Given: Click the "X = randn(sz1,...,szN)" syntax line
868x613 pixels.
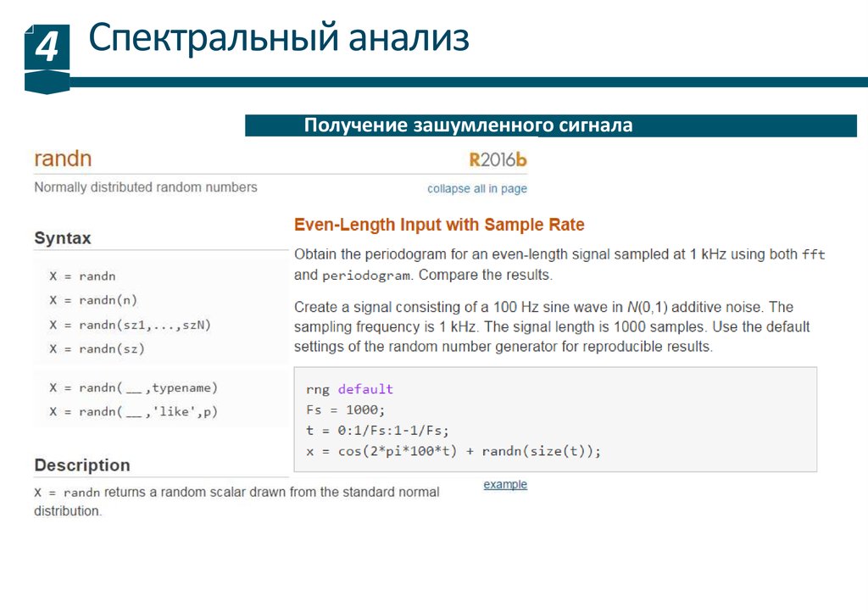Looking at the screenshot, I should click(x=130, y=324).
